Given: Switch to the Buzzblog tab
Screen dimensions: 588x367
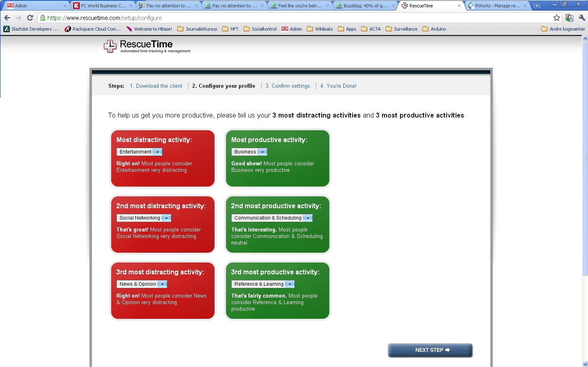Looking at the screenshot, I should click(365, 6).
